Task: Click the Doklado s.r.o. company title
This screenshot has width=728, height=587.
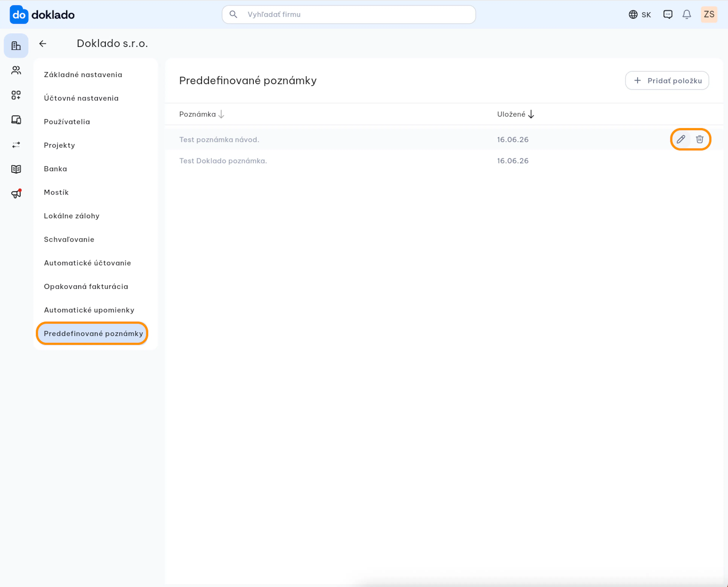Action: 112,44
